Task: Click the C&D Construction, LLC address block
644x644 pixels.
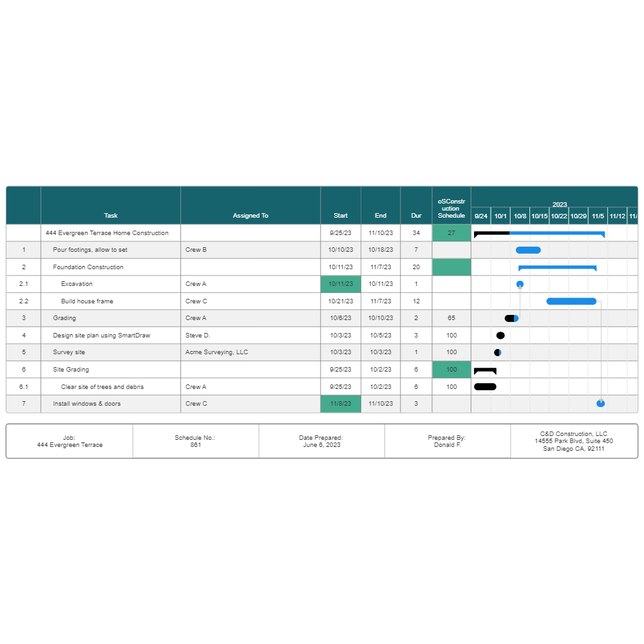Action: [x=574, y=441]
